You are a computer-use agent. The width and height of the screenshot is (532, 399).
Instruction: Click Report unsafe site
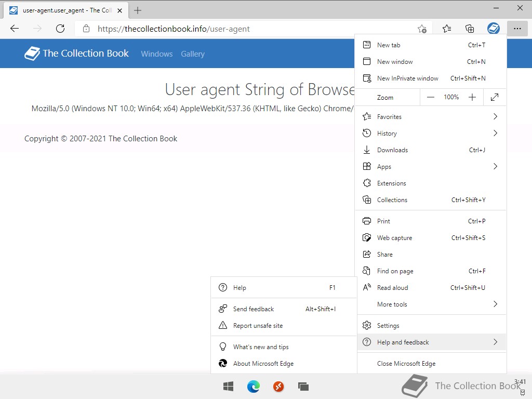click(284, 325)
